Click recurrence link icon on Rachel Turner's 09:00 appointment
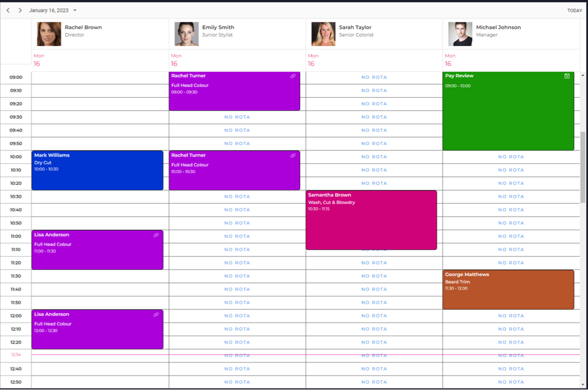588x390 pixels. pos(293,76)
